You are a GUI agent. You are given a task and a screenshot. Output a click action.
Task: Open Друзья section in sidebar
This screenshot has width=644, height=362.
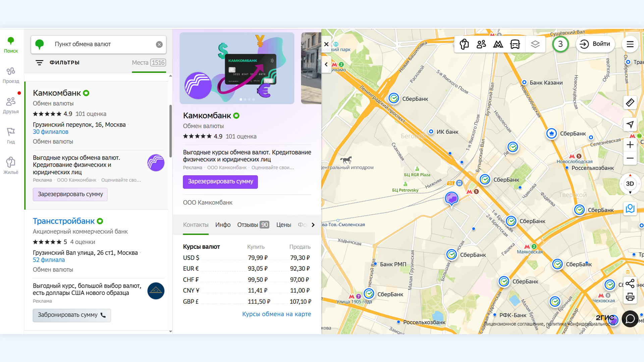click(x=11, y=105)
